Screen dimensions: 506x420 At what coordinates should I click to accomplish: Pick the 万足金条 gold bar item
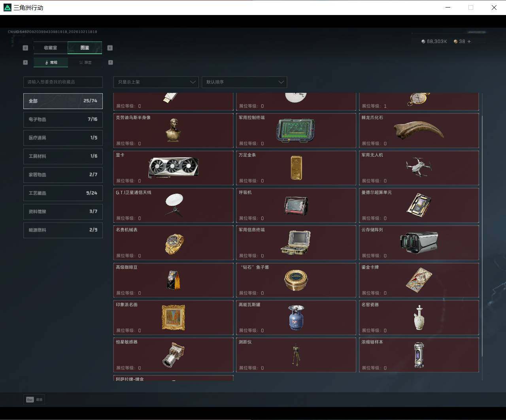coord(296,168)
